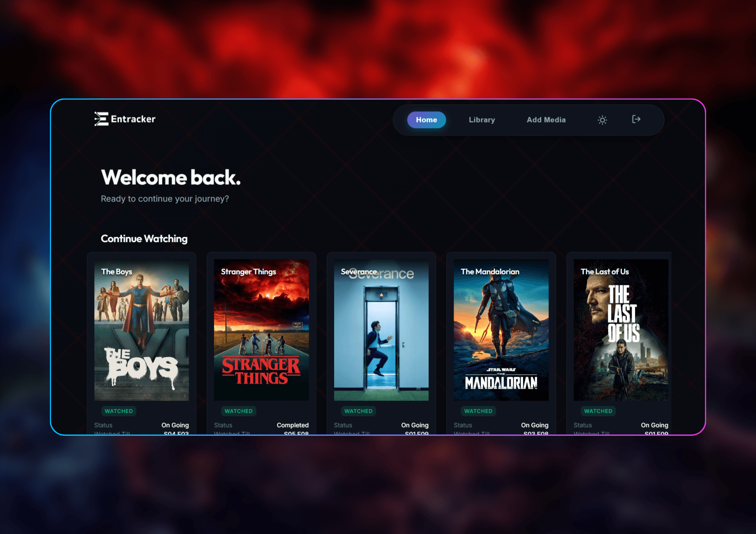Click the logout icon
The height and width of the screenshot is (534, 756).
[636, 119]
